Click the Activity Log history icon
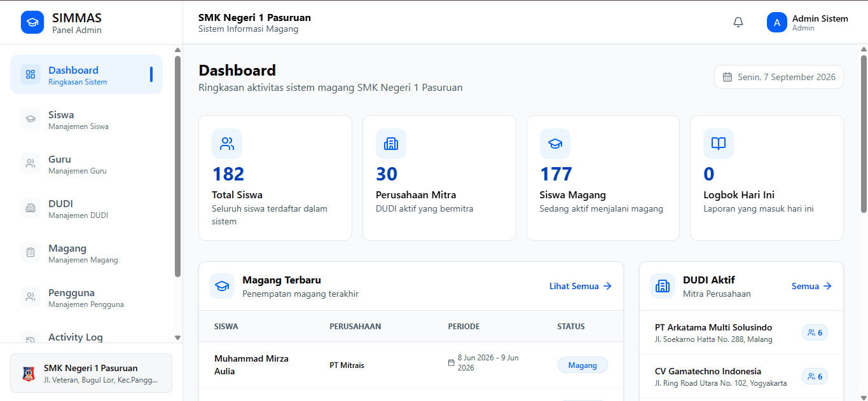868x401 pixels. (x=31, y=339)
